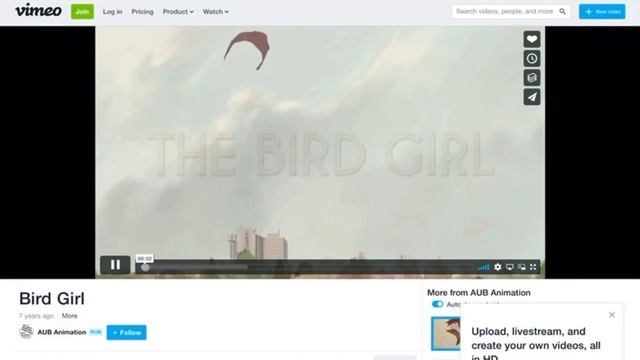640x360 pixels.
Task: Close the upload promo popup
Action: click(x=612, y=315)
